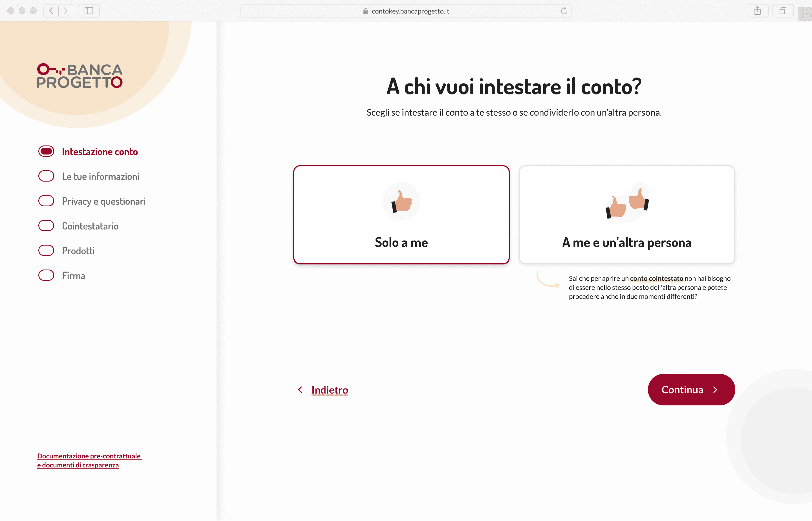Screen dimensions: 812x521
Task: Click the 'Intestazione conto' step indicator pill
Action: click(x=46, y=151)
